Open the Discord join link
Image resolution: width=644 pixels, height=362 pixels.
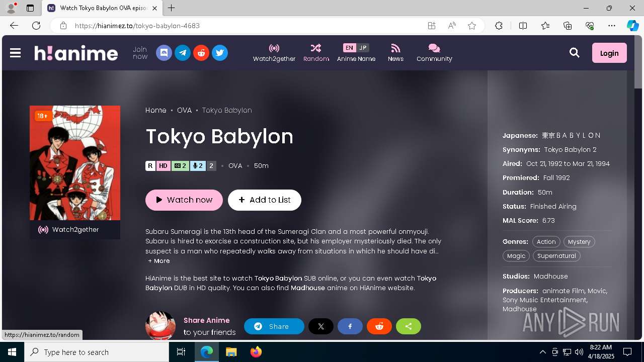point(164,53)
